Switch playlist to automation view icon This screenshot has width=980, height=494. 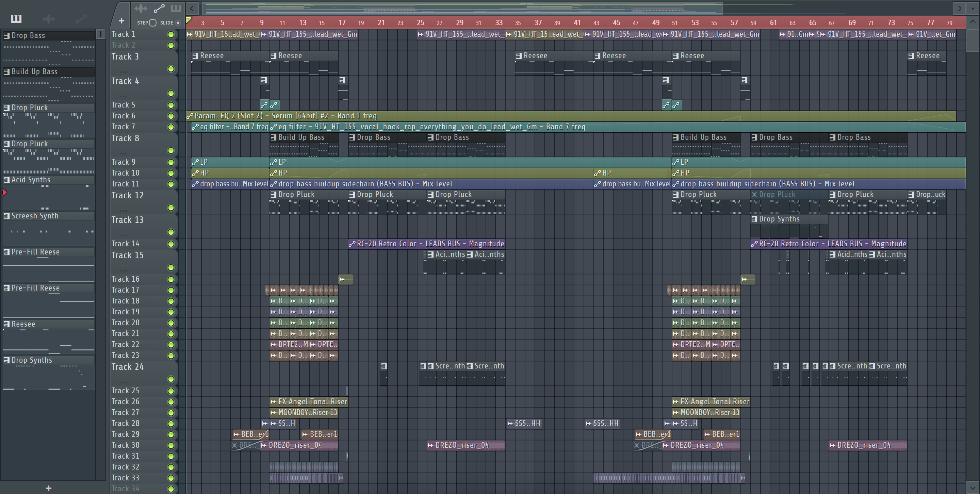tap(159, 8)
